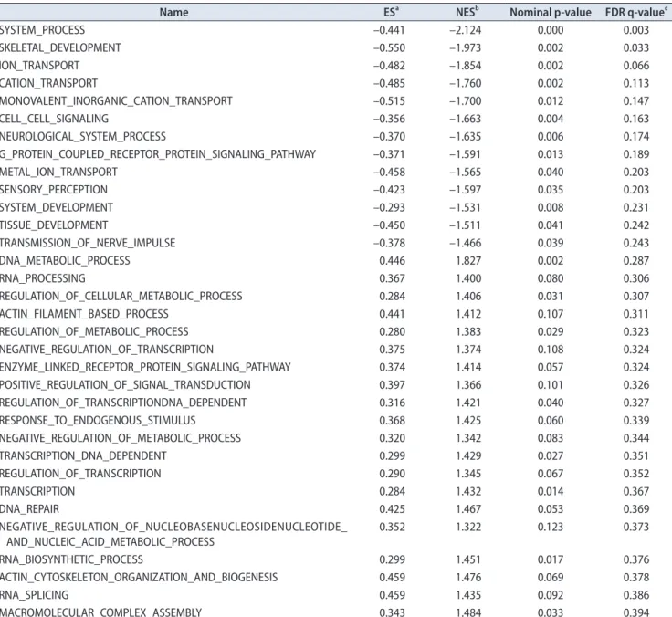Screen dimensions: 672x617
Task: Click NES value –1.597
Action: point(465,190)
